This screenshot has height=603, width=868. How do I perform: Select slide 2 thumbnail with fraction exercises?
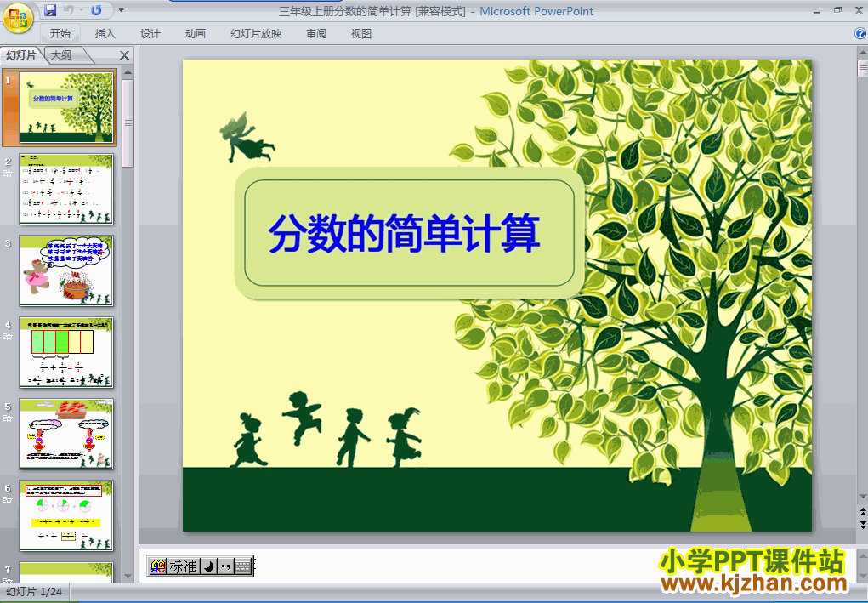click(x=66, y=189)
